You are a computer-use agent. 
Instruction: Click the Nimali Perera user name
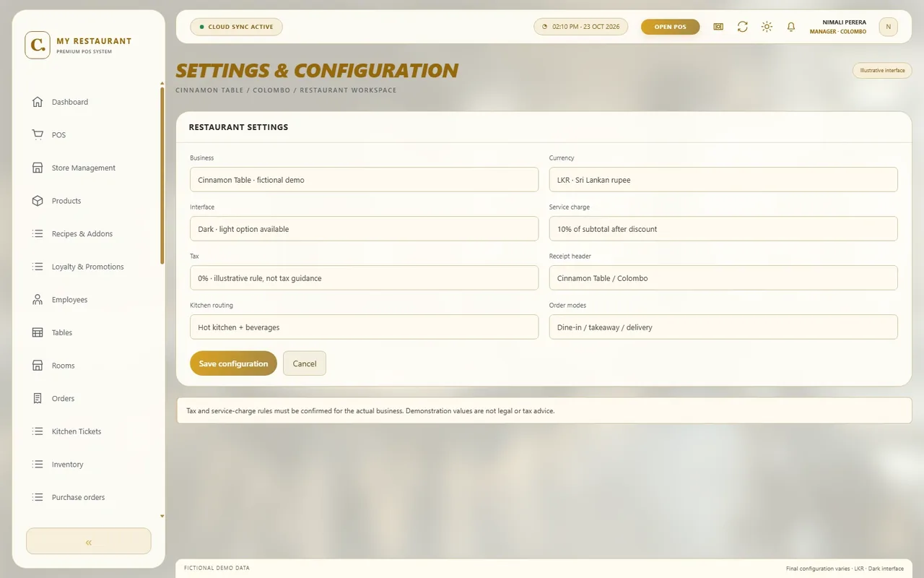pos(844,22)
